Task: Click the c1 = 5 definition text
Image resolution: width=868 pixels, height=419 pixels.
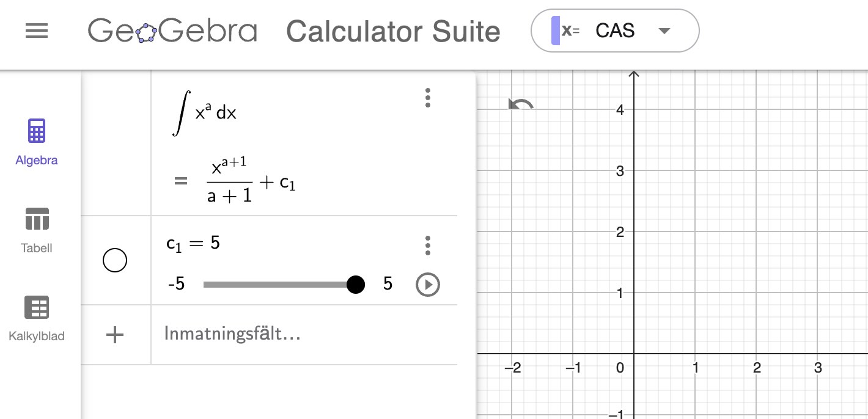Action: [193, 242]
